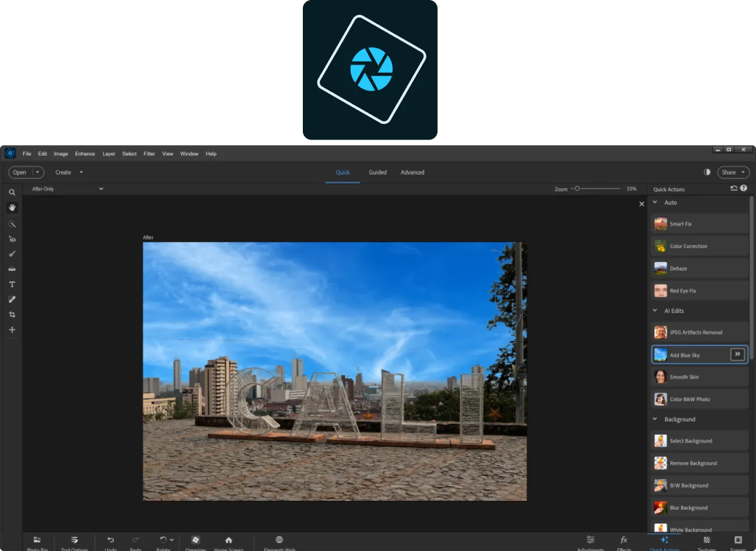
Task: Apply JPEG Artifacts Removal
Action: click(699, 332)
